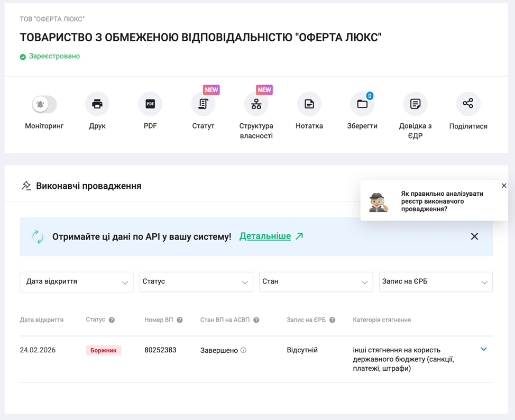
Task: Close the registry analysis tip popup
Action: tap(504, 186)
